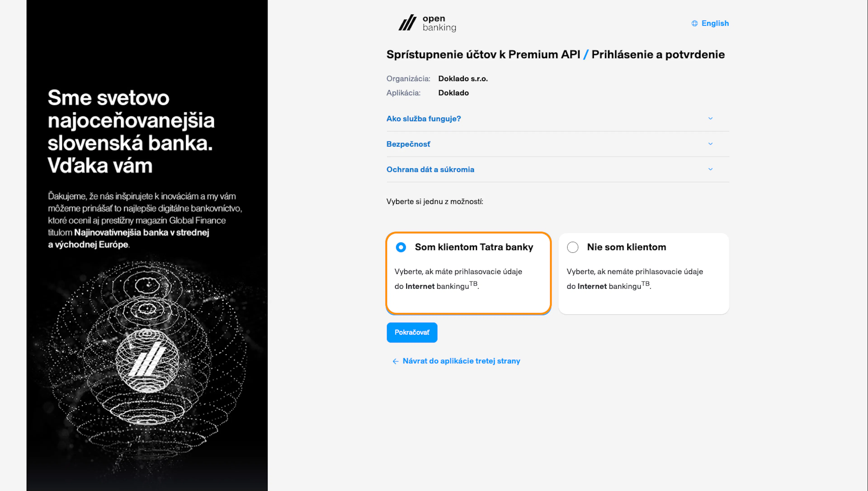Click the back arrow icon near Návrat
868x491 pixels.
click(396, 361)
